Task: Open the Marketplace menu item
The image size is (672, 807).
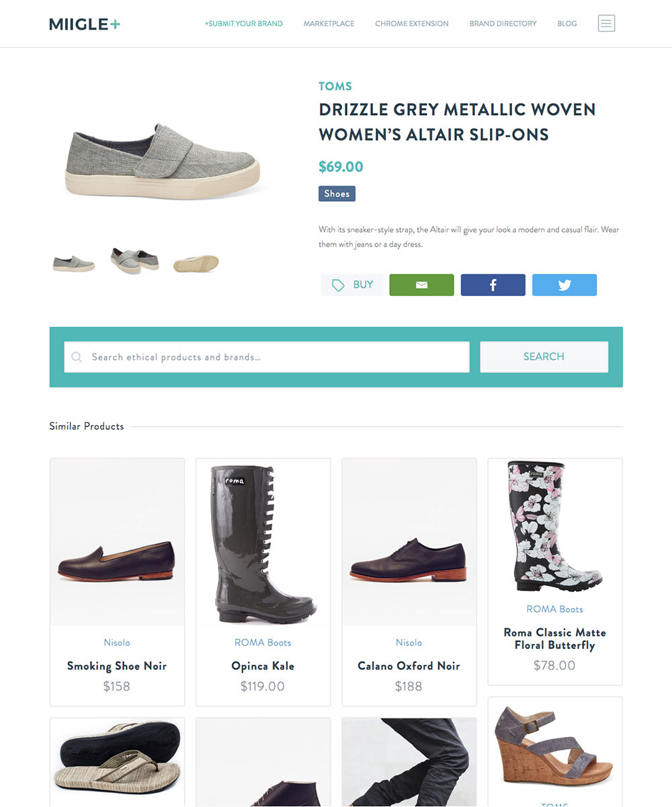Action: point(329,24)
